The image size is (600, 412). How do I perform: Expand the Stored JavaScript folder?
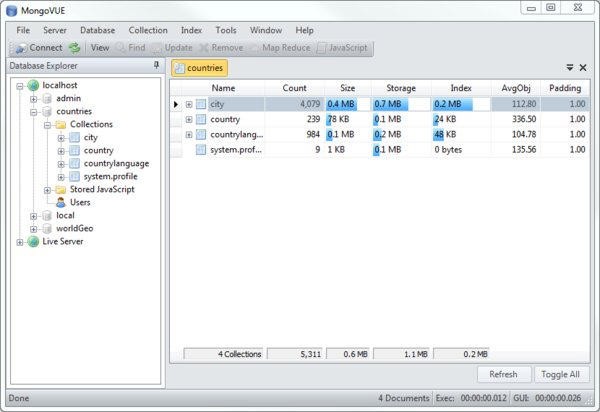(x=47, y=190)
